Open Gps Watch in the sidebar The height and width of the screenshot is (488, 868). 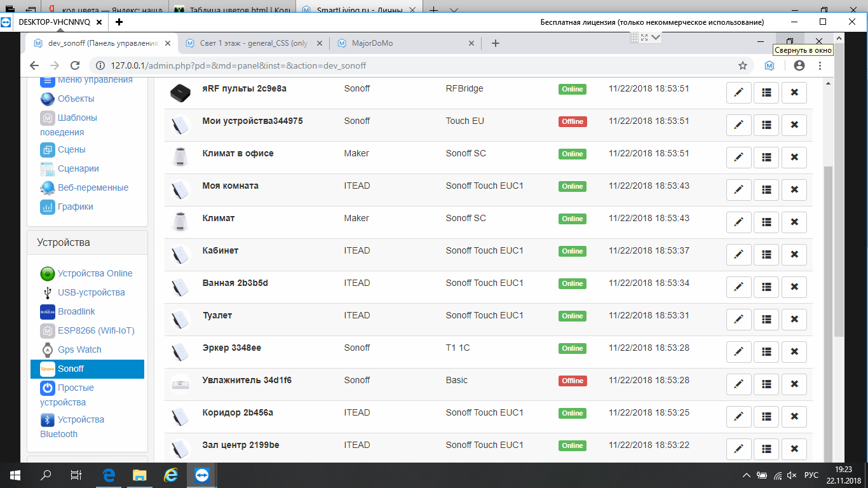71,349
